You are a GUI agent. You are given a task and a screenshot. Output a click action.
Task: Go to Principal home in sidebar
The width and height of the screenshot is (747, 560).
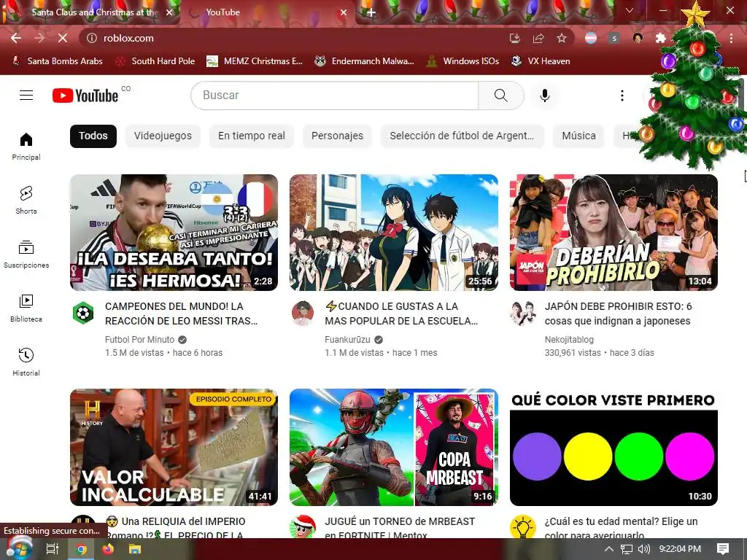(26, 146)
